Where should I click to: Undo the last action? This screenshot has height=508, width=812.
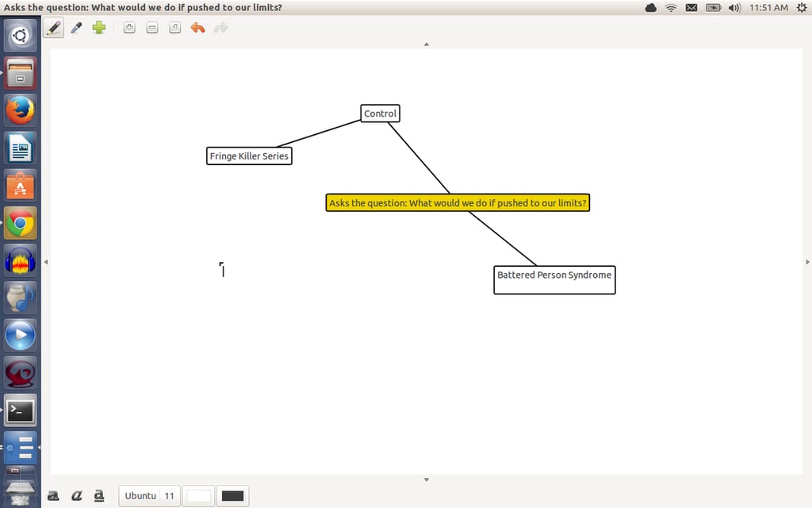point(197,28)
